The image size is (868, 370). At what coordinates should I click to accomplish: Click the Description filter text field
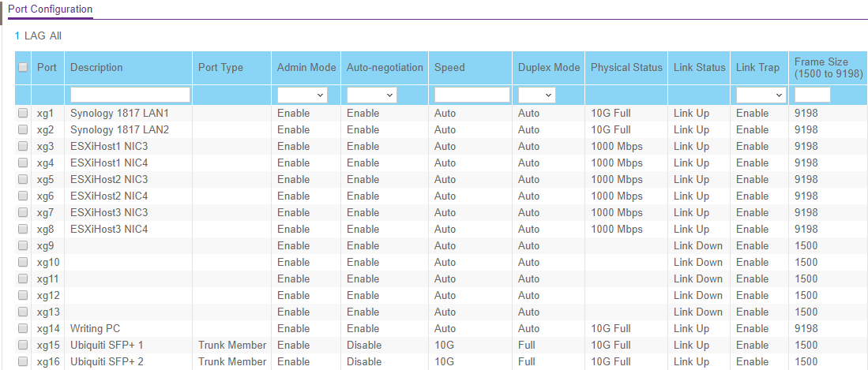tap(130, 95)
